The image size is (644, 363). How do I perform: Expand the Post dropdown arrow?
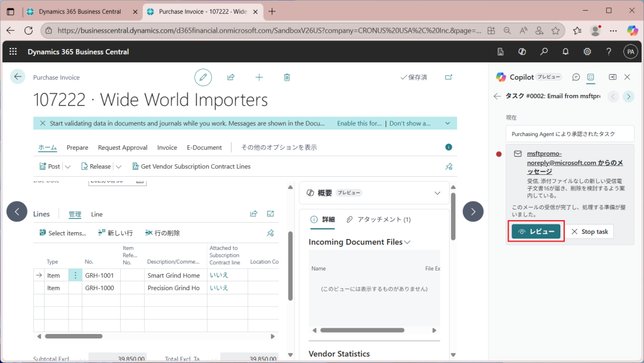[x=68, y=167]
